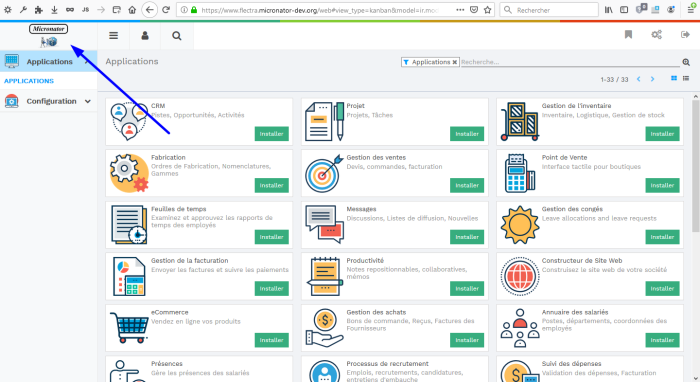Open the Applications sidebar menu
Viewport: 700px width, 382px height.
click(48, 62)
